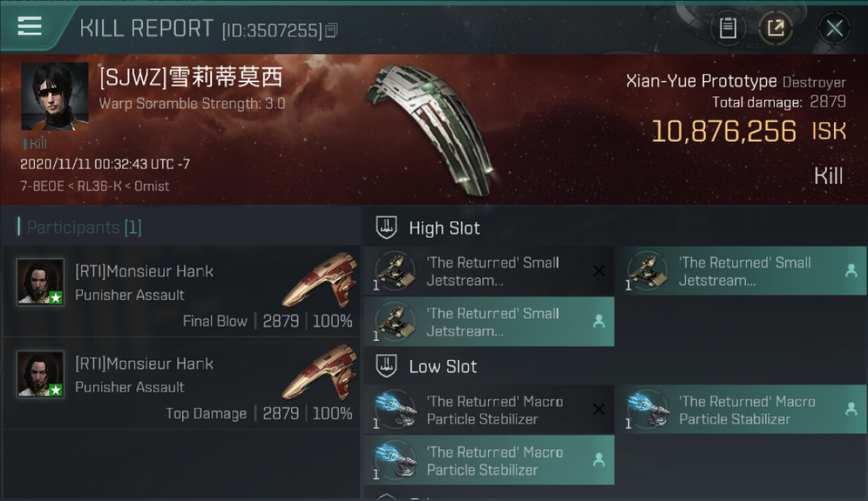Open the hamburger menu

coord(29,26)
